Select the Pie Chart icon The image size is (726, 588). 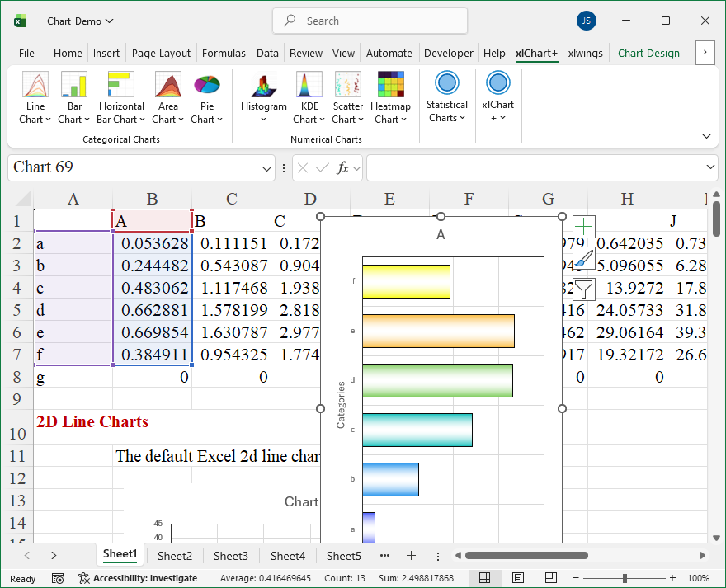click(206, 85)
